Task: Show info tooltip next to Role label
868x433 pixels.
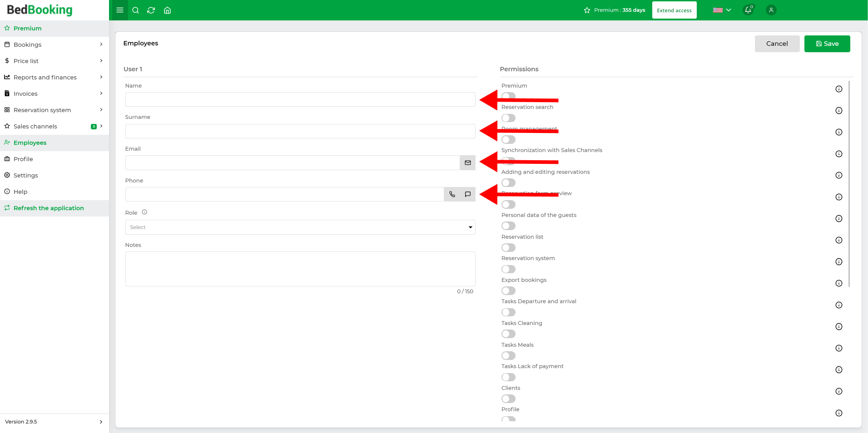Action: [144, 212]
